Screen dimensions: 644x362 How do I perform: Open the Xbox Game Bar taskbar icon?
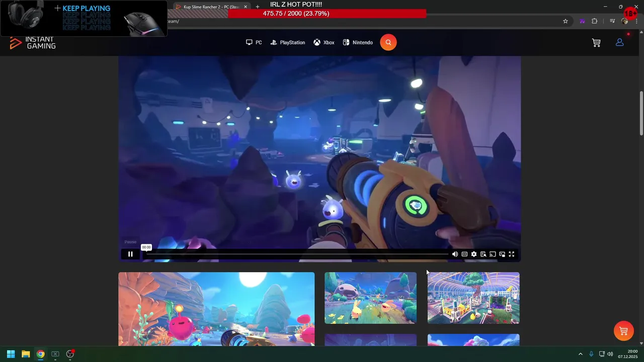[x=55, y=354]
